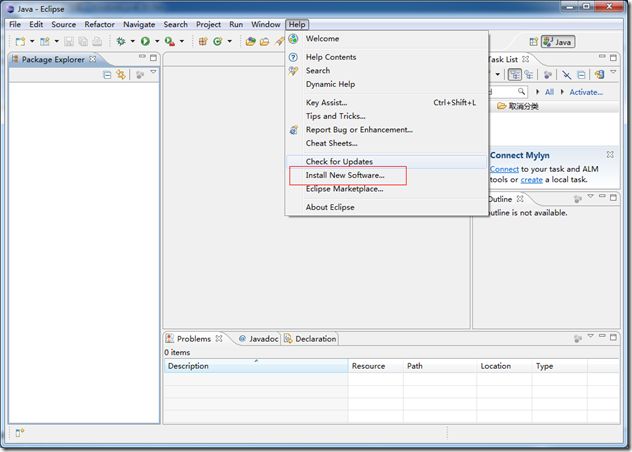Image resolution: width=632 pixels, height=452 pixels.
Task: Open the Window menu
Action: coord(266,24)
